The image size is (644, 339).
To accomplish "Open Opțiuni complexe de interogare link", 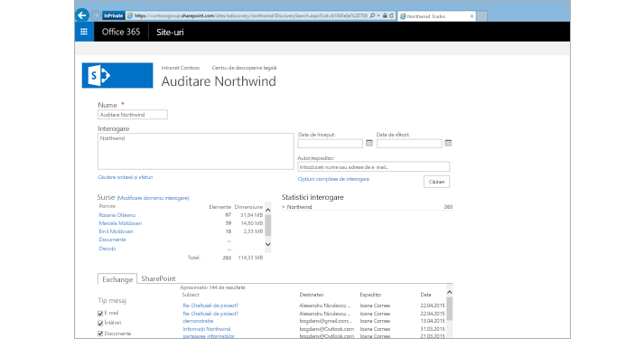I will point(333,179).
